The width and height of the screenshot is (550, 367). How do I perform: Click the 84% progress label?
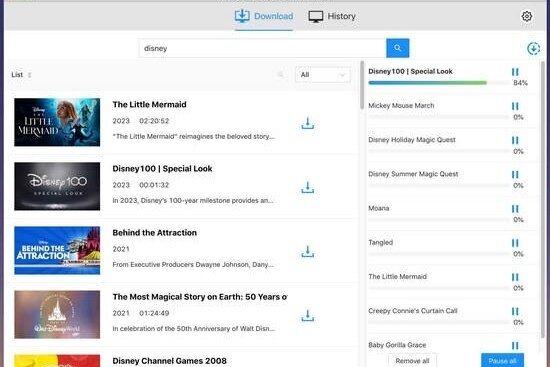click(520, 83)
